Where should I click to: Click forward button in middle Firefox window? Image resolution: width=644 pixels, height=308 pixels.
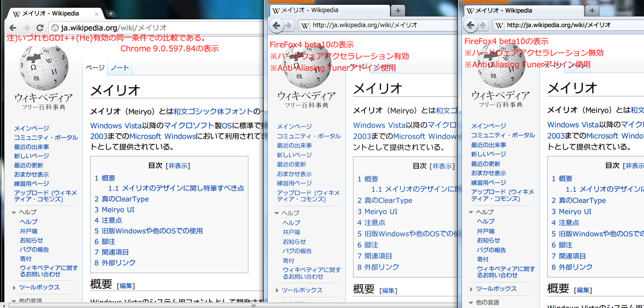(x=289, y=25)
